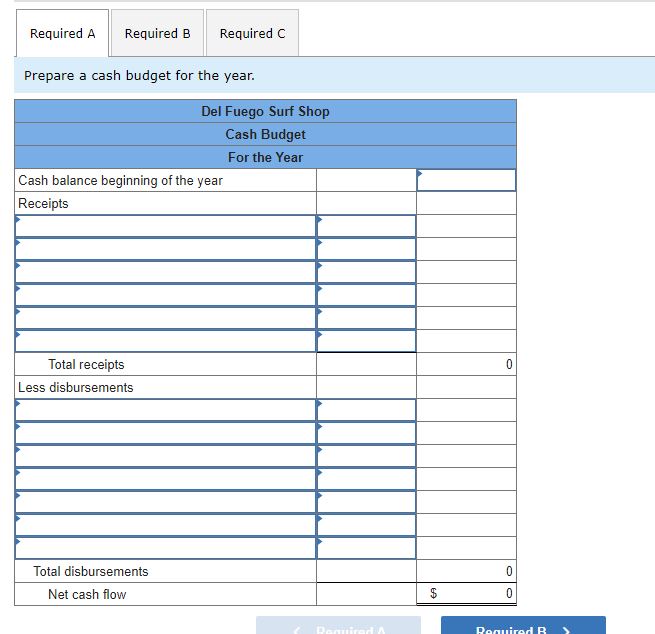Click the sixth receipts amount field
The height and width of the screenshot is (634, 655).
366,341
